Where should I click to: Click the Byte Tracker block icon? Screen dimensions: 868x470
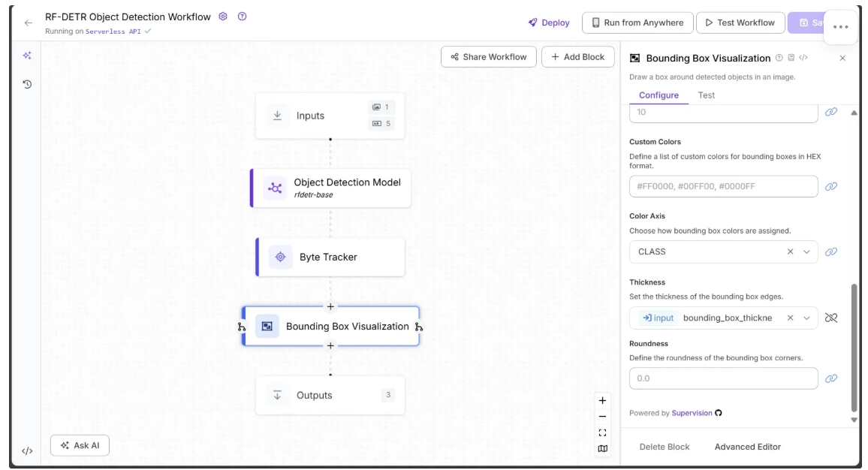pos(281,257)
